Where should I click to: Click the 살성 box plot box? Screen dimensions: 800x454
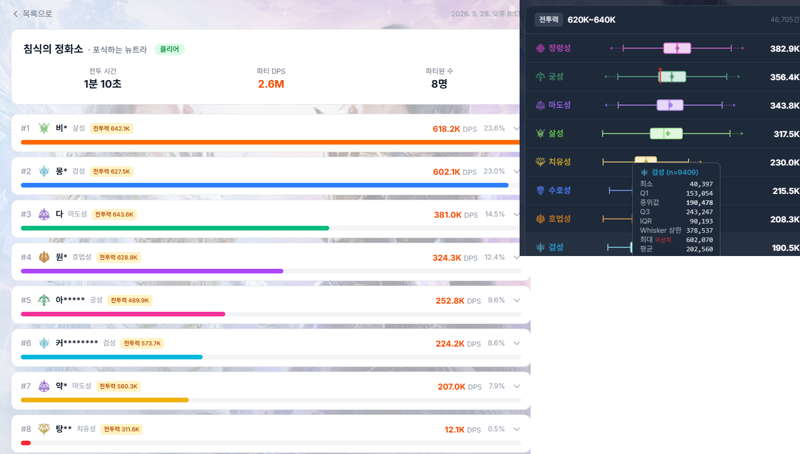point(666,134)
